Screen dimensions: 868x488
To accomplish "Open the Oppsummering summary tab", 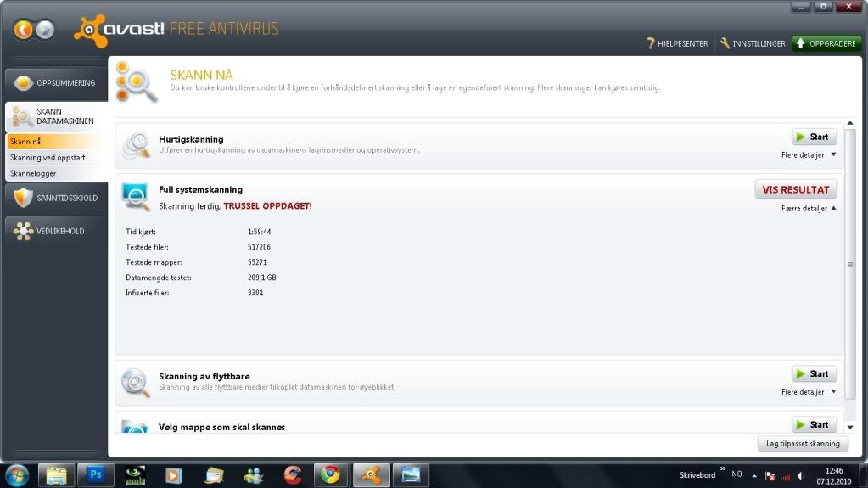I will [56, 83].
